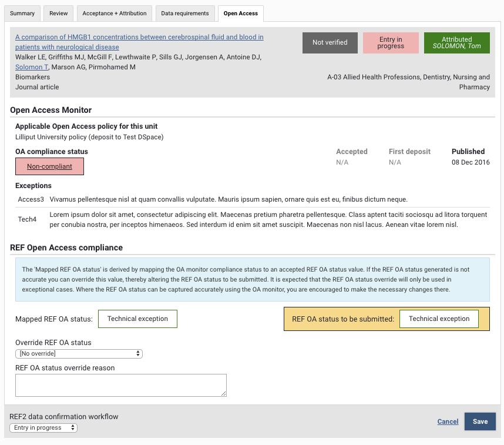Open the Data requirements tab

coord(184,14)
